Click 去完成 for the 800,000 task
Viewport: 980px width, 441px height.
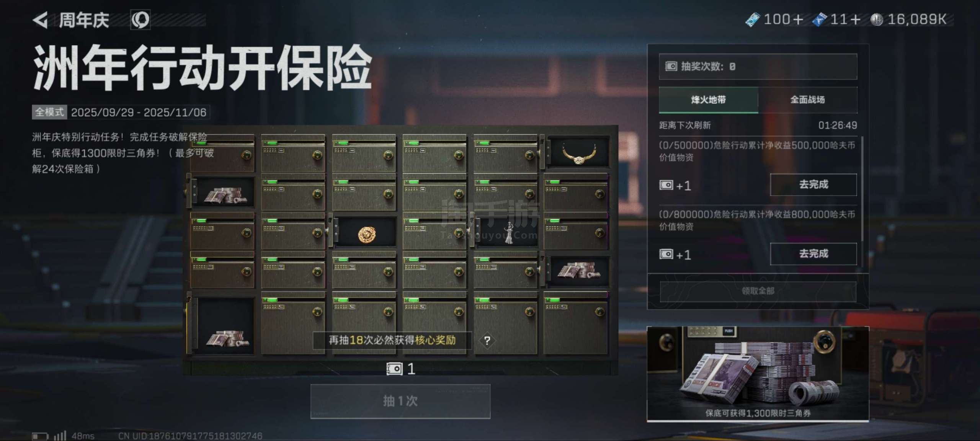coord(813,254)
